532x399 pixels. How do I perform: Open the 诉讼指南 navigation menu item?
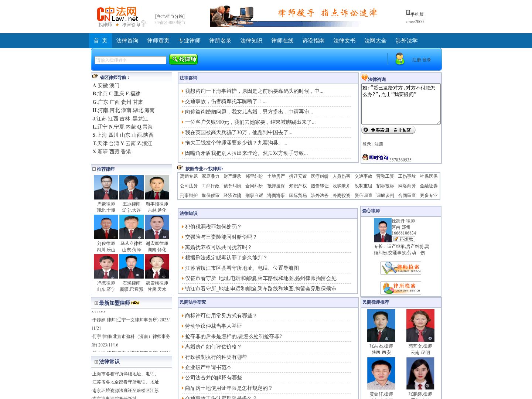(x=313, y=41)
